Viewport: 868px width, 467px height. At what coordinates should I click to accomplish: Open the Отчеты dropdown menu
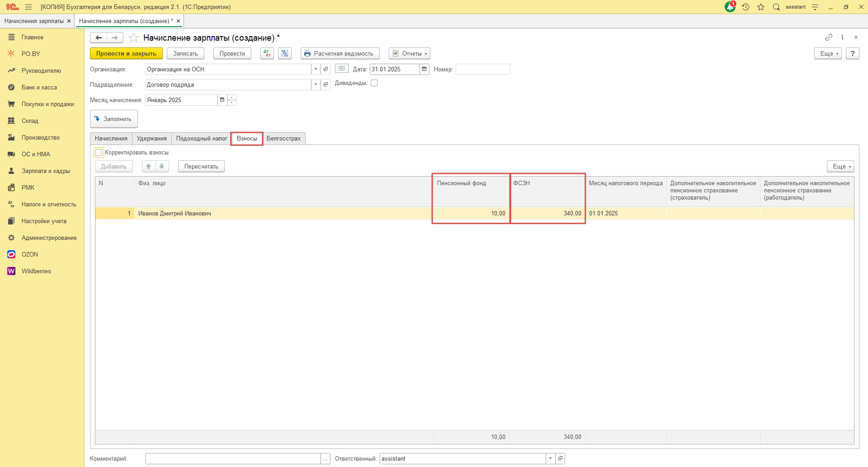pyautogui.click(x=410, y=53)
